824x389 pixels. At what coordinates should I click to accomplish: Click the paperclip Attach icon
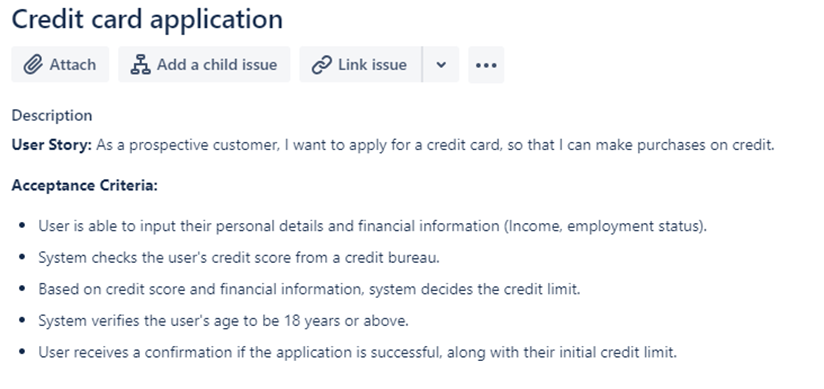(x=33, y=65)
